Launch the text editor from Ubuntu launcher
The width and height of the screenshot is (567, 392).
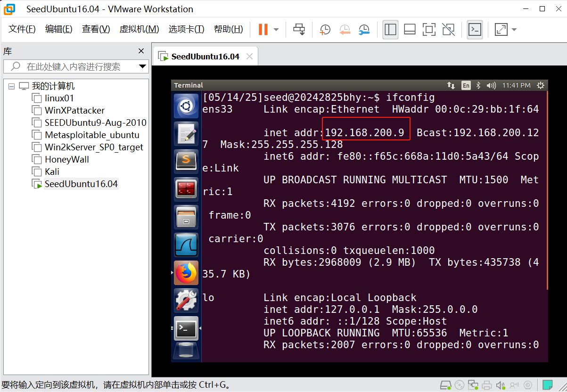(186, 134)
